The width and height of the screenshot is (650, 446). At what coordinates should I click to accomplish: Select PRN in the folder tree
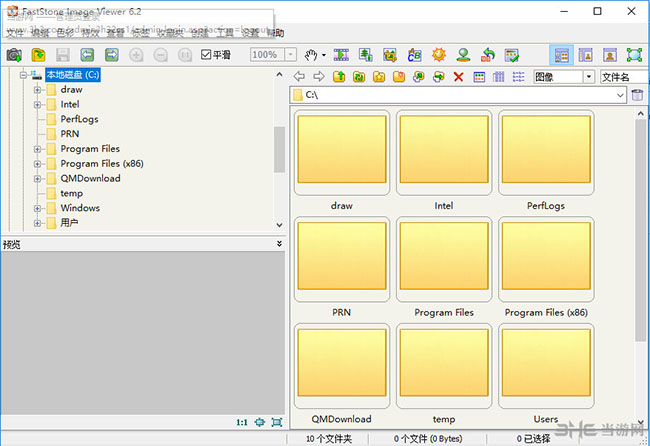70,134
